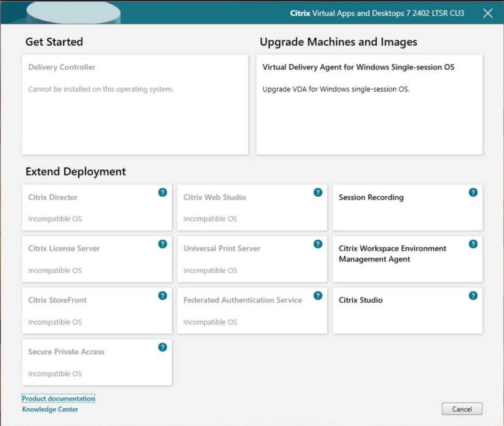504x426 pixels.
Task: Open help for Citrix License Server
Action: (163, 244)
